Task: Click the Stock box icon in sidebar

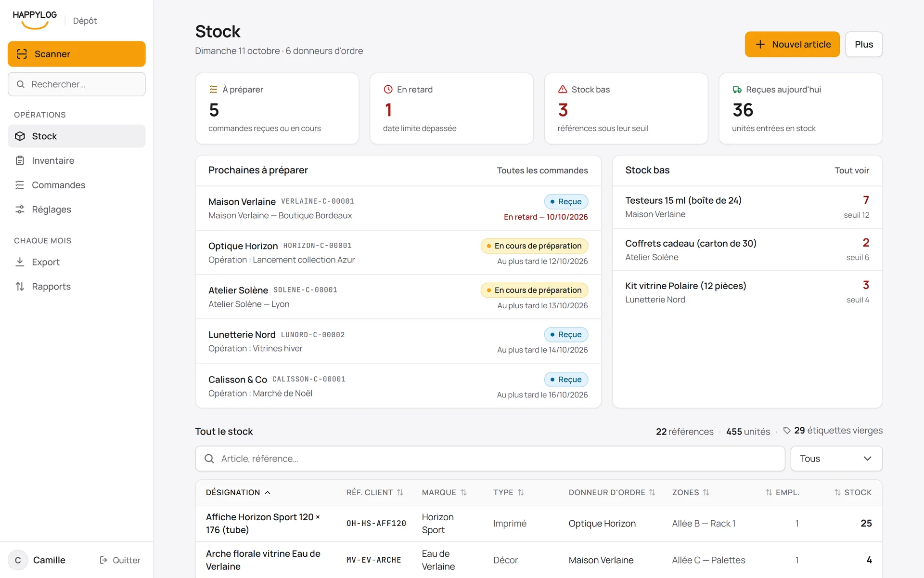Action: pos(20,136)
